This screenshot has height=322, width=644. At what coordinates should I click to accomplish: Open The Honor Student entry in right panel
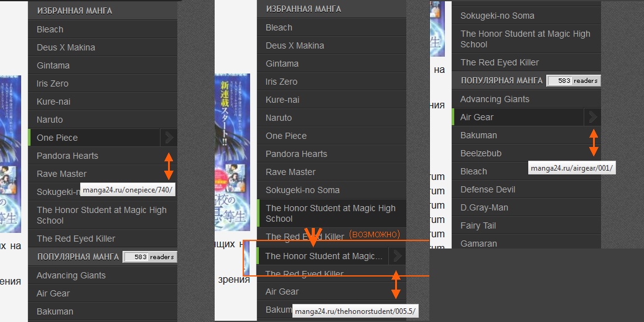pyautogui.click(x=526, y=39)
